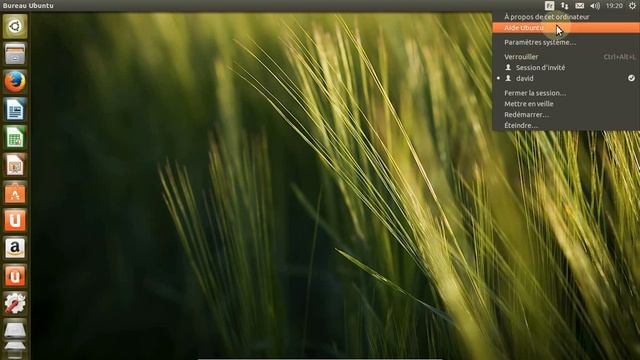Select 'À propos de cet ordinateur'
This screenshot has height=360, width=640.
(566, 17)
